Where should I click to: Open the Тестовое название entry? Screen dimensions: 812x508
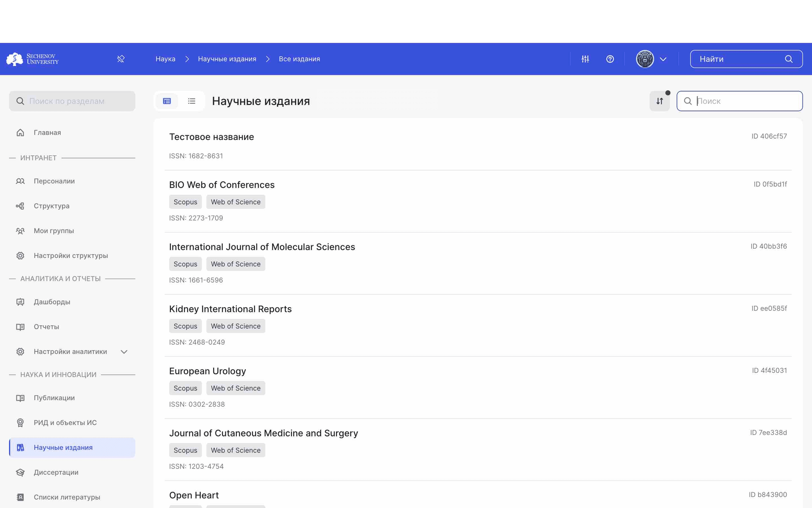tap(211, 137)
